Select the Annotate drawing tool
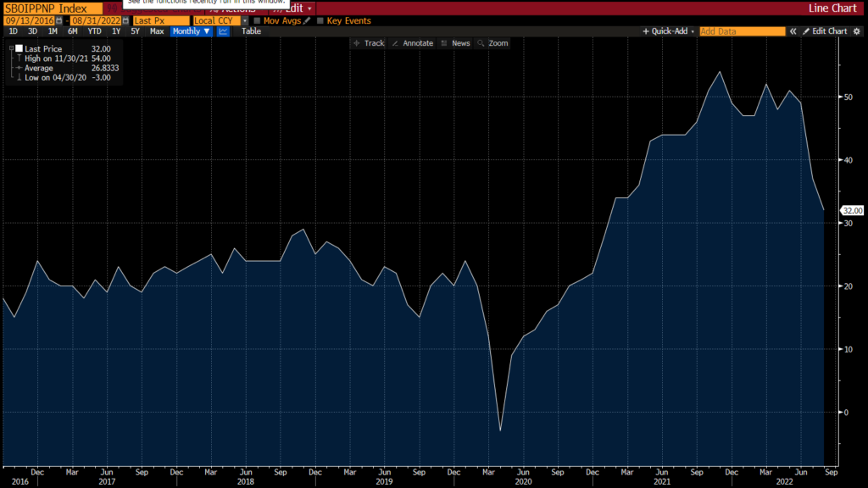Screen dimensions: 868x488 tap(413, 42)
